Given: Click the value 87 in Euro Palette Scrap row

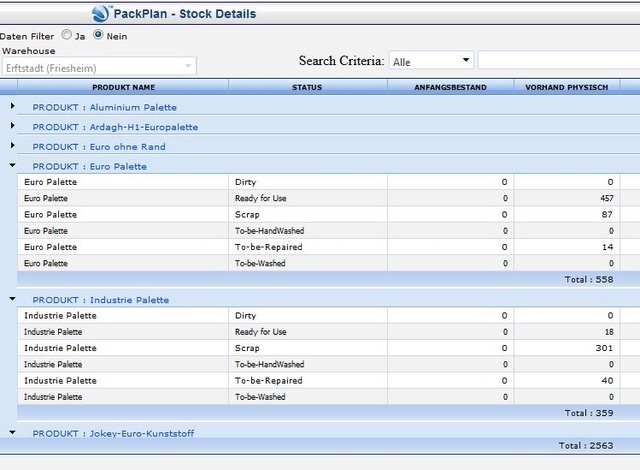Looking at the screenshot, I should coord(607,215).
